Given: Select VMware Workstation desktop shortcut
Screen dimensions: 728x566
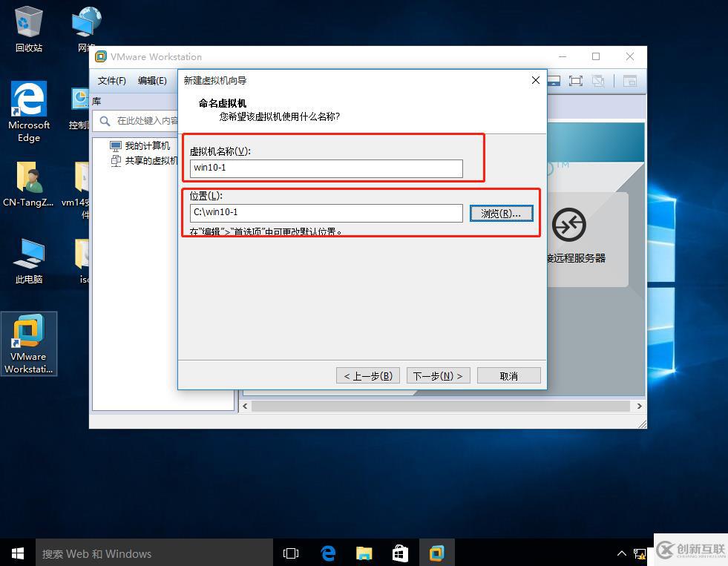Looking at the screenshot, I should [x=29, y=343].
